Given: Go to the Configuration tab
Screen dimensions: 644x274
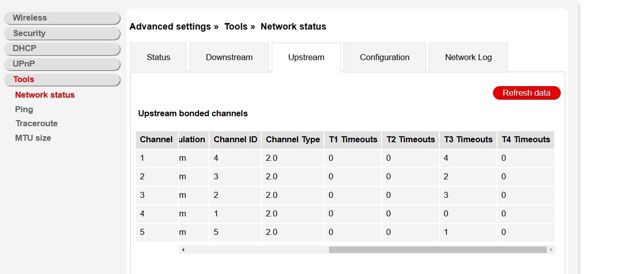Looking at the screenshot, I should [x=385, y=58].
